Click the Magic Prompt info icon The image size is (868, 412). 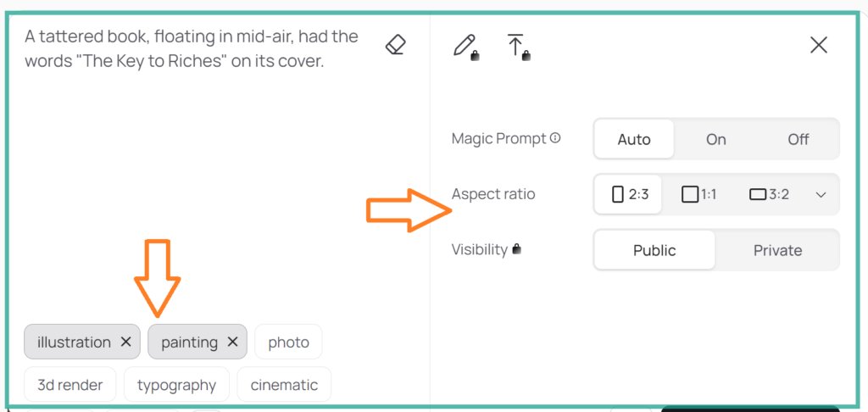[x=555, y=138]
